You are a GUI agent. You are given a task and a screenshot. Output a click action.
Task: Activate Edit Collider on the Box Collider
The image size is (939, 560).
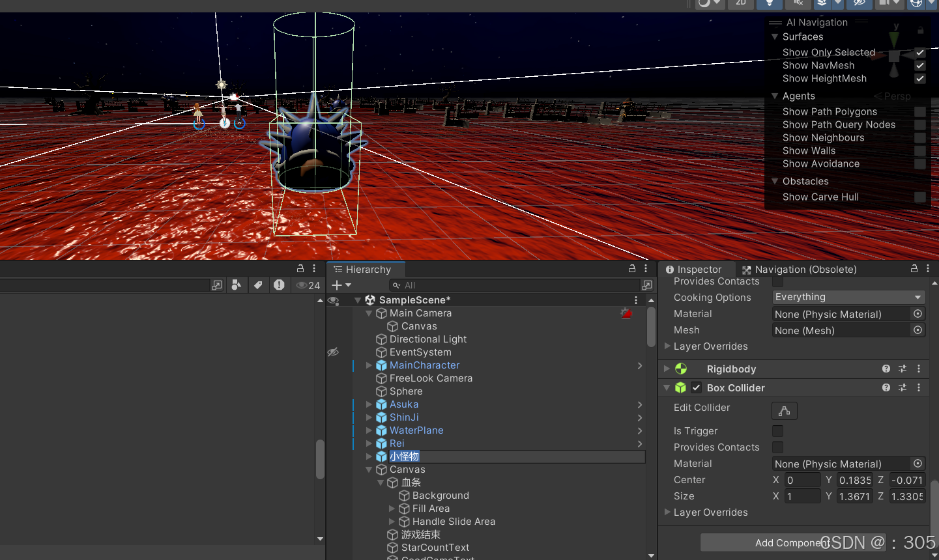[x=784, y=411]
